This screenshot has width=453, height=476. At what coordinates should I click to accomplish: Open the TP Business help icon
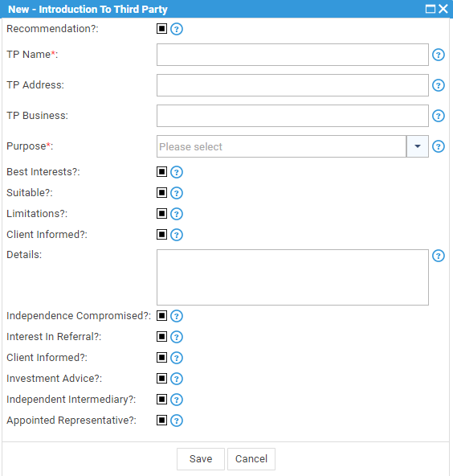click(x=439, y=116)
